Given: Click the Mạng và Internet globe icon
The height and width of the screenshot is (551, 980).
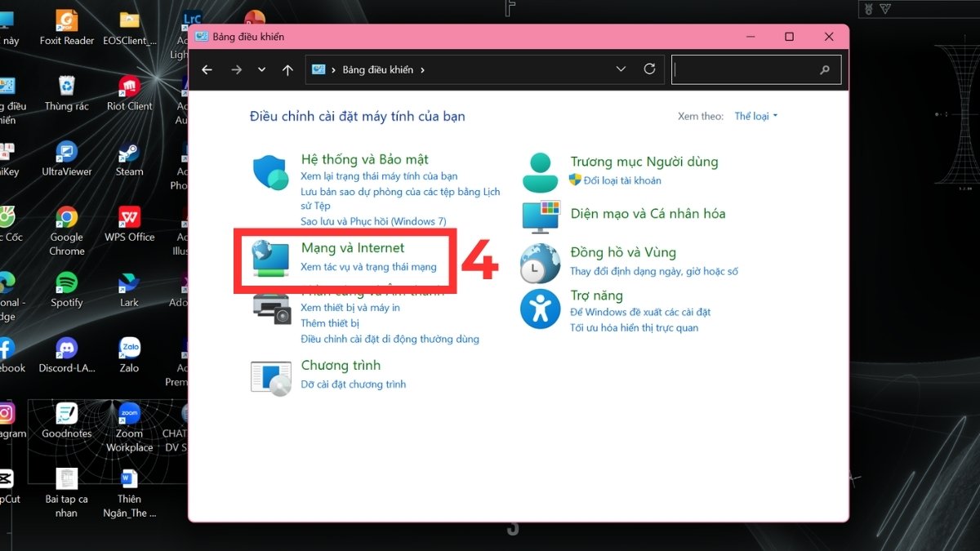Looking at the screenshot, I should click(270, 258).
